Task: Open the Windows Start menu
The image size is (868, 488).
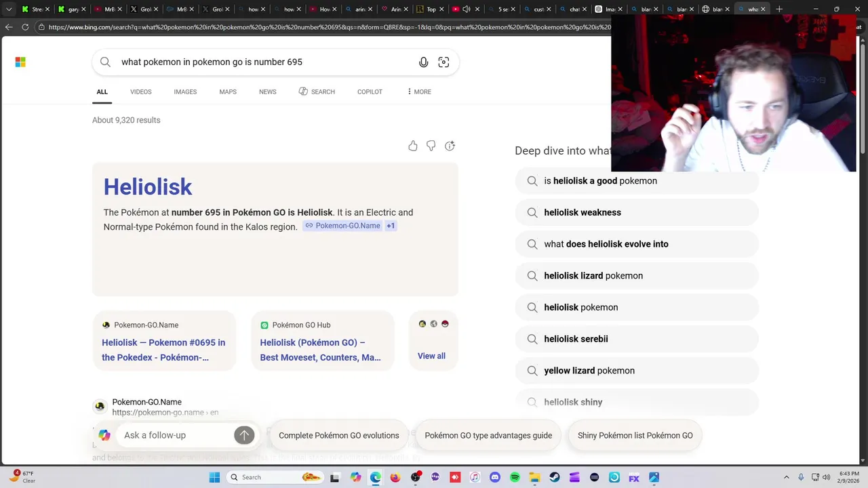Action: pos(214,477)
